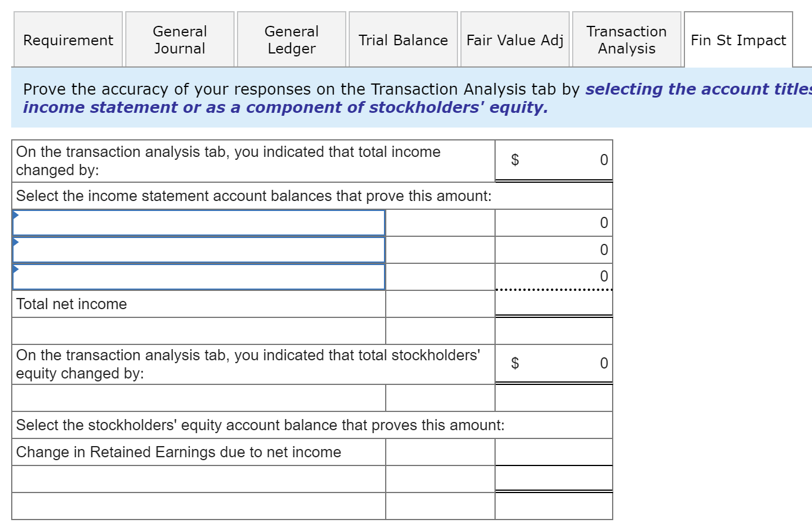Screen dimensions: 812x526
Task: Open the Fair Value Adj tab
Action: click(x=515, y=40)
